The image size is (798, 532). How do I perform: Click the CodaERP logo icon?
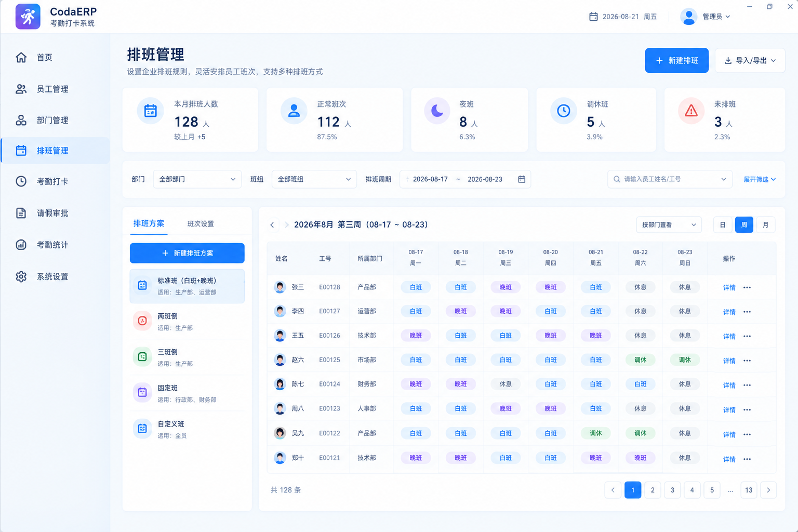(28, 17)
